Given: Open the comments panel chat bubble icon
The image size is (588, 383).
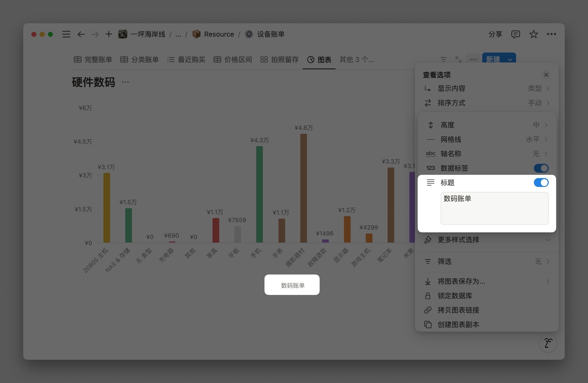Looking at the screenshot, I should click(516, 34).
